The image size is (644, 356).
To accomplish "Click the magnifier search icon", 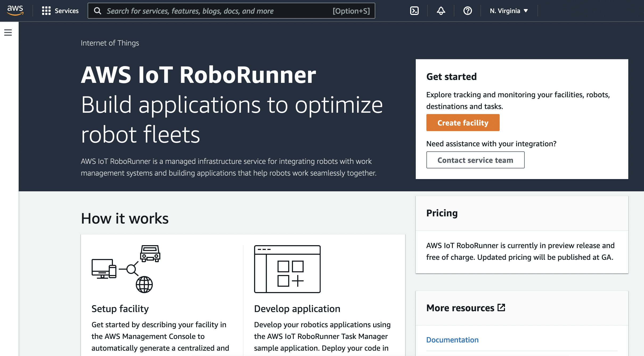I will (x=98, y=11).
